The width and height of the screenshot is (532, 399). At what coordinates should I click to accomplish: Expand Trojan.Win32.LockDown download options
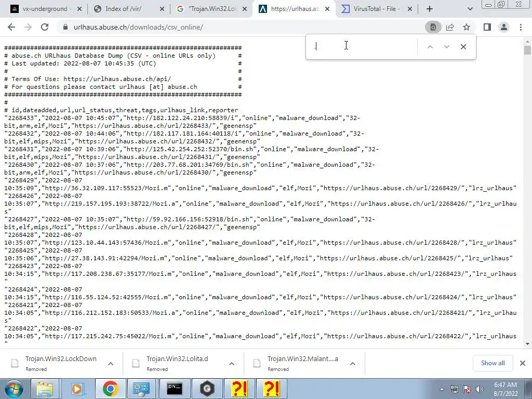[x=111, y=363]
